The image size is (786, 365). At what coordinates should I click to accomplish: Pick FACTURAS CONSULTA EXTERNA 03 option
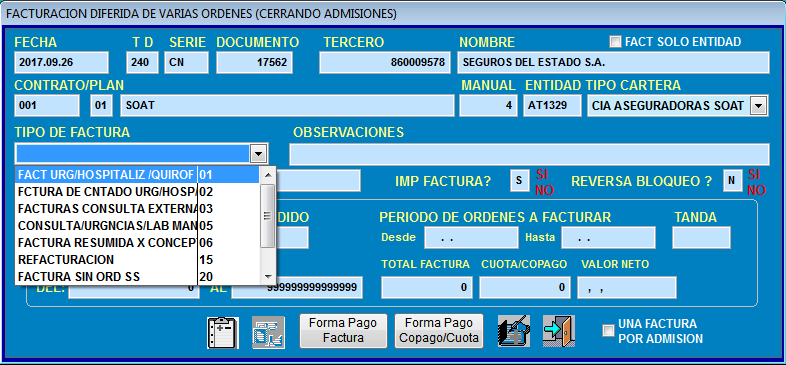click(137, 209)
